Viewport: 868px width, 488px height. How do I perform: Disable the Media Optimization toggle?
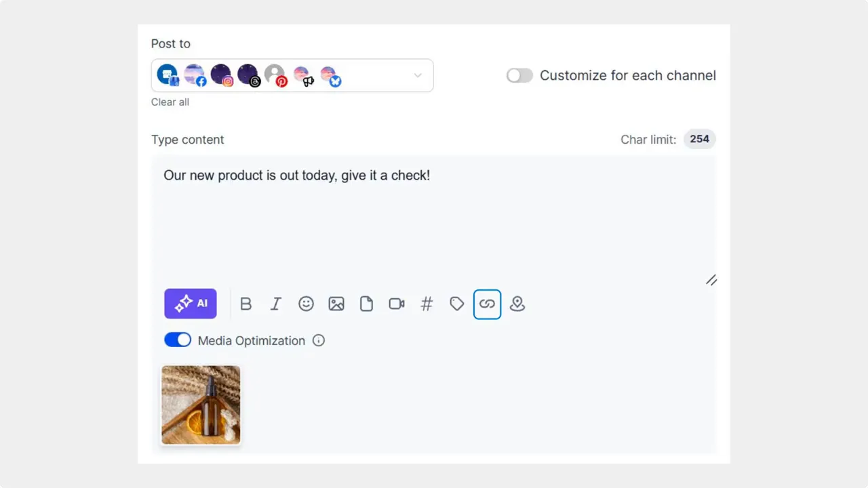pyautogui.click(x=178, y=340)
